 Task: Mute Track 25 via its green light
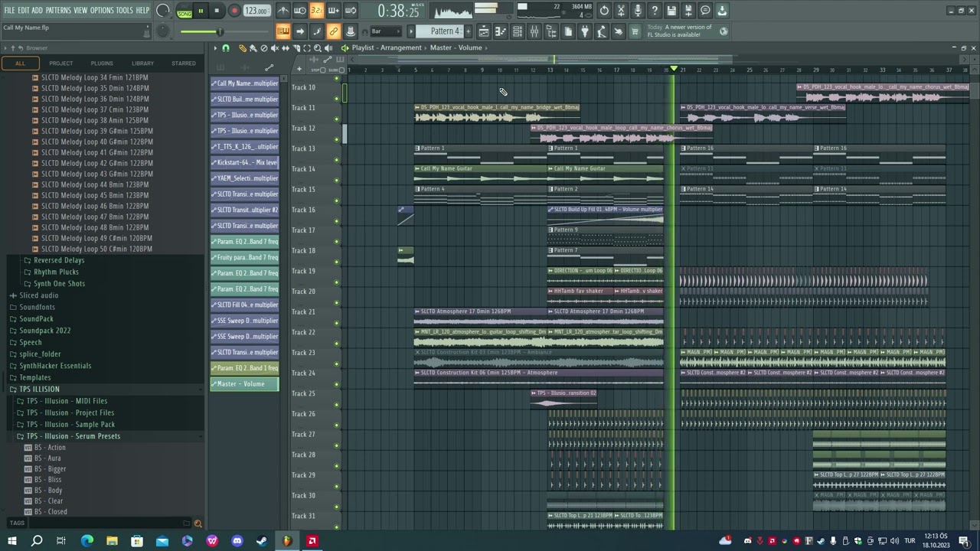point(337,405)
